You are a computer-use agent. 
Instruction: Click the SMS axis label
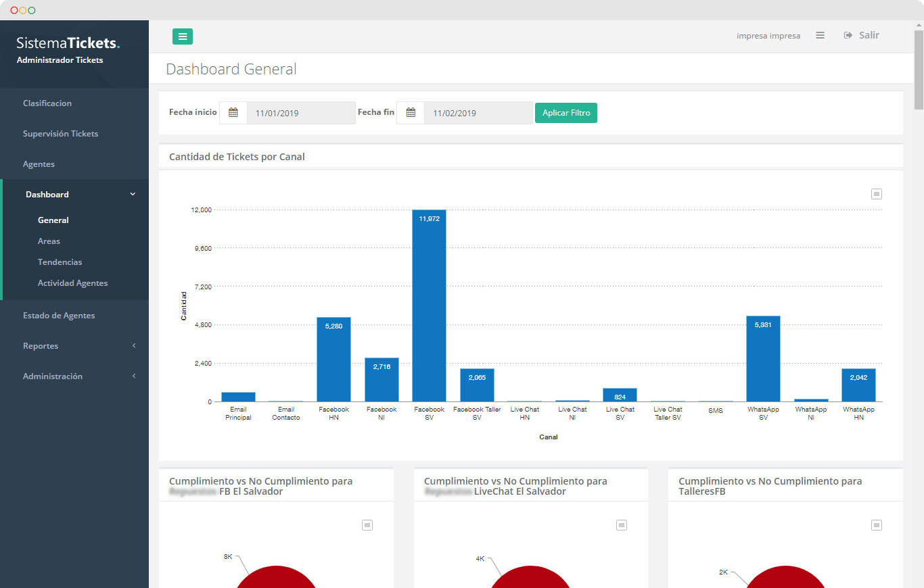pos(716,411)
